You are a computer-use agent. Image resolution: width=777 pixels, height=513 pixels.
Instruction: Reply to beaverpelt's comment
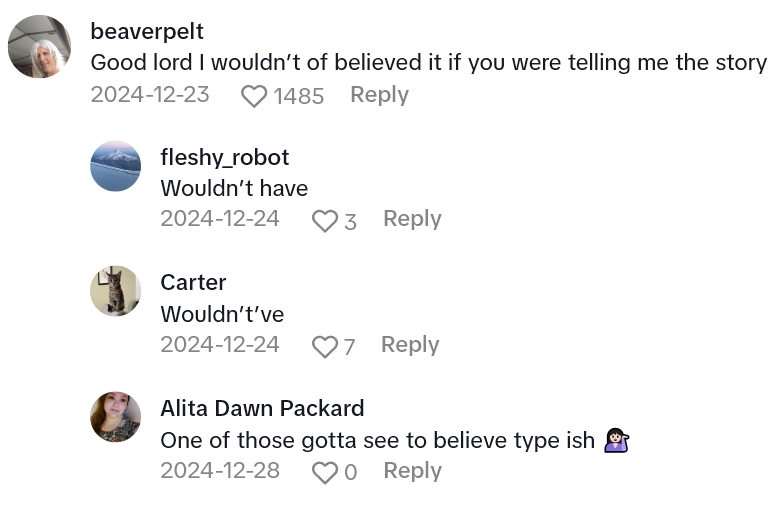click(x=379, y=95)
